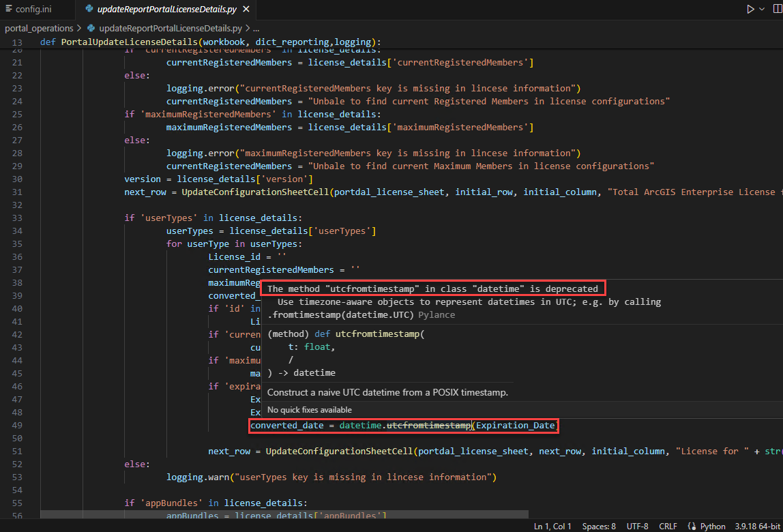Viewport: 783px width, 532px height.
Task: Open split editor with the Split Editor icon
Action: 778,8
